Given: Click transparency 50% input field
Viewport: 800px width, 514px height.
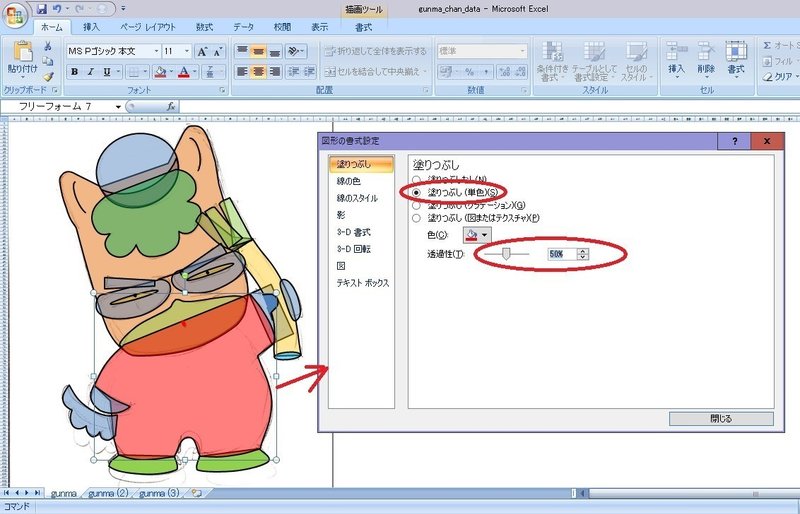Looking at the screenshot, I should (562, 254).
